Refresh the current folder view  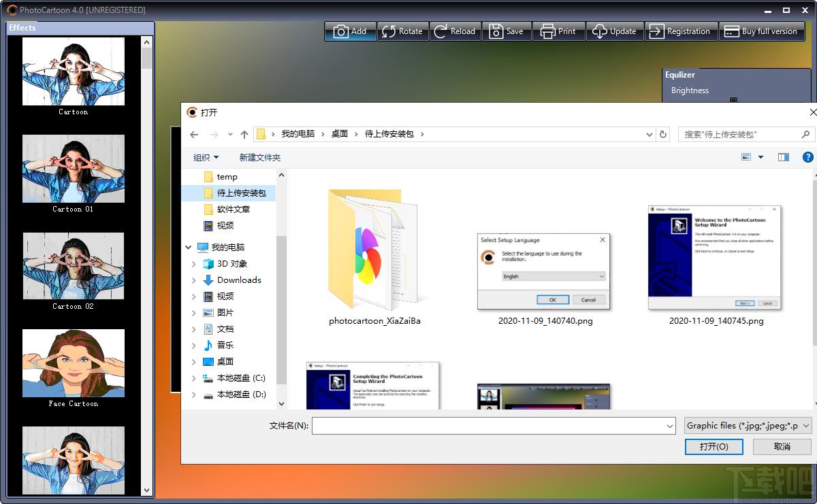coord(663,135)
